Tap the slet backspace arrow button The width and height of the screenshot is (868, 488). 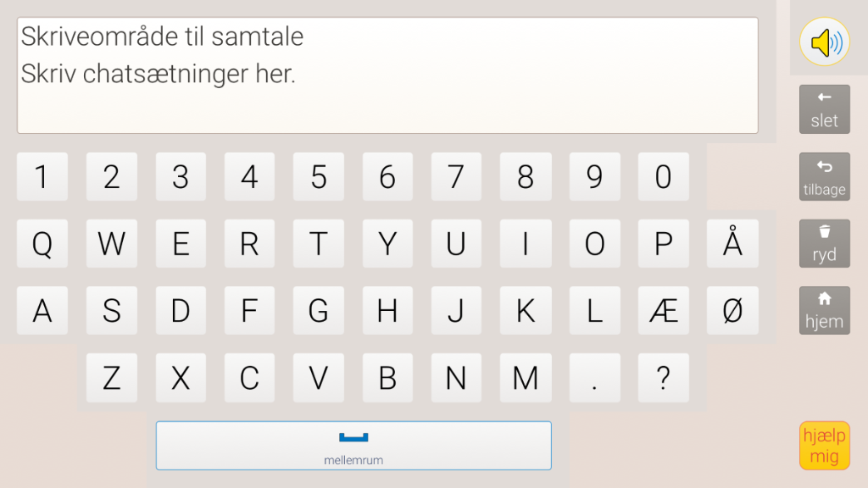824,109
